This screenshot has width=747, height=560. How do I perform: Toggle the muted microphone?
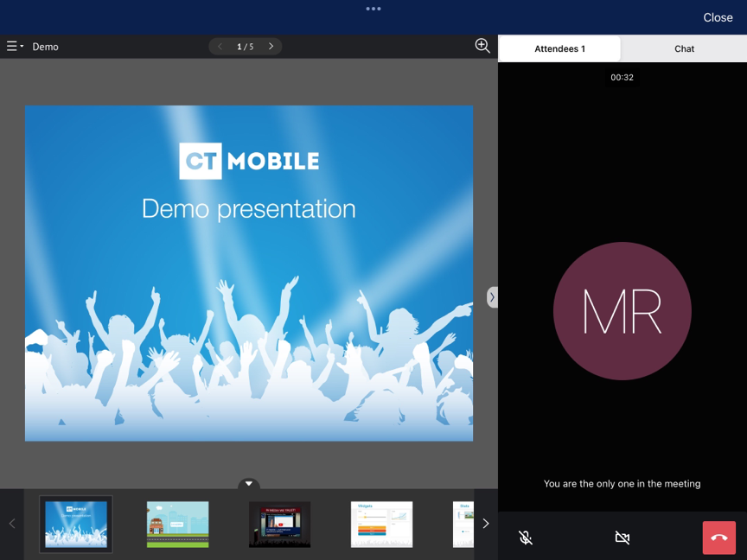pos(526,538)
